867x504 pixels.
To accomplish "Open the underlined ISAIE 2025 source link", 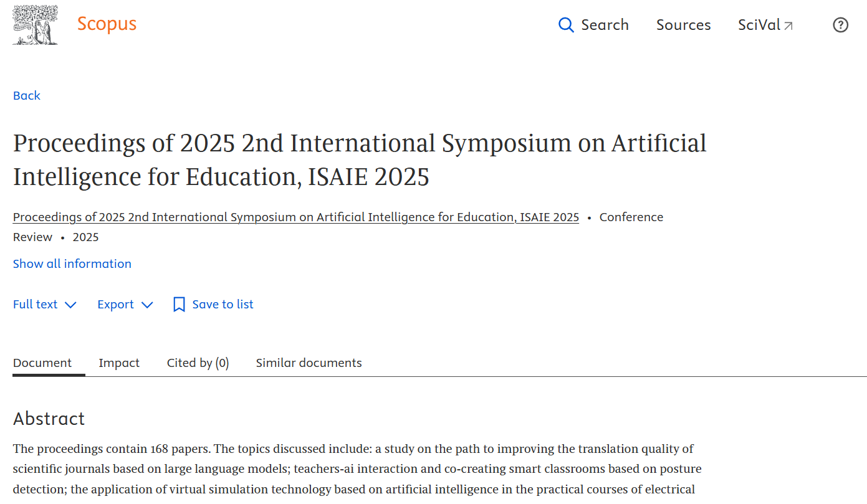I will [296, 217].
